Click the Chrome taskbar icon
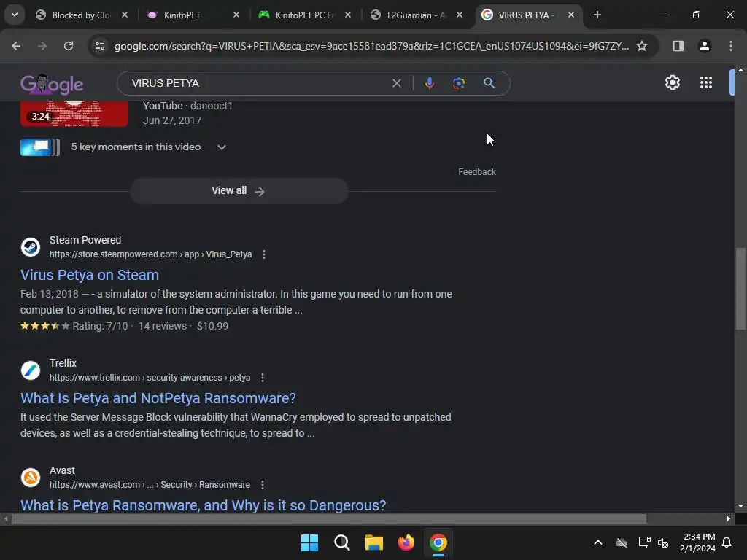The height and width of the screenshot is (560, 747). pos(438,542)
